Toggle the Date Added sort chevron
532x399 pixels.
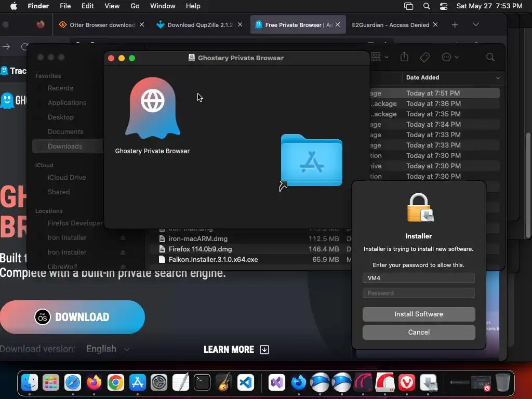pos(498,78)
